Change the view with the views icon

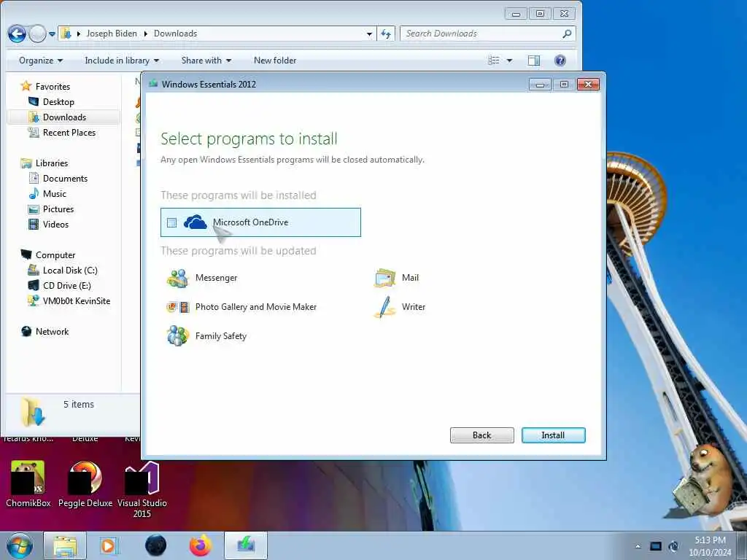494,61
